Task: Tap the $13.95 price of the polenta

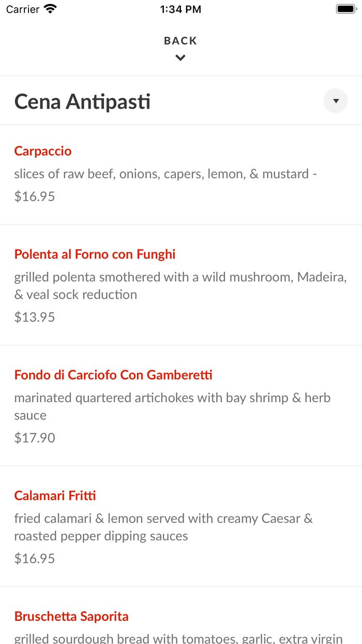Action: click(x=34, y=317)
